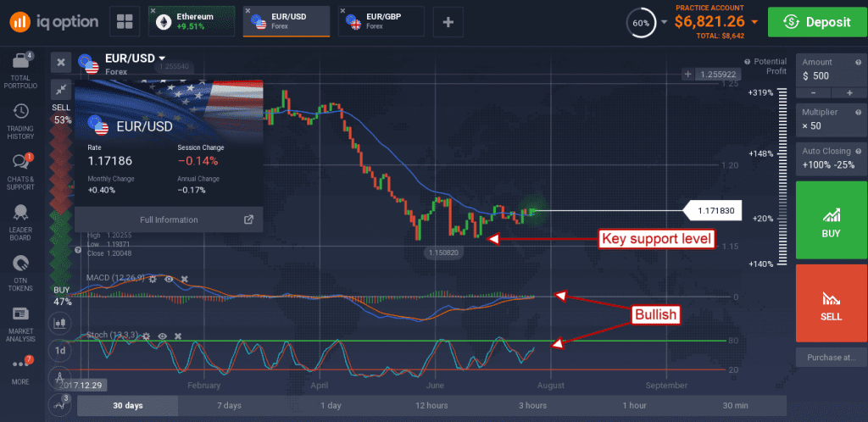The height and width of the screenshot is (422, 868).
Task: Open the candlestick chart type selector
Action: coord(60,323)
